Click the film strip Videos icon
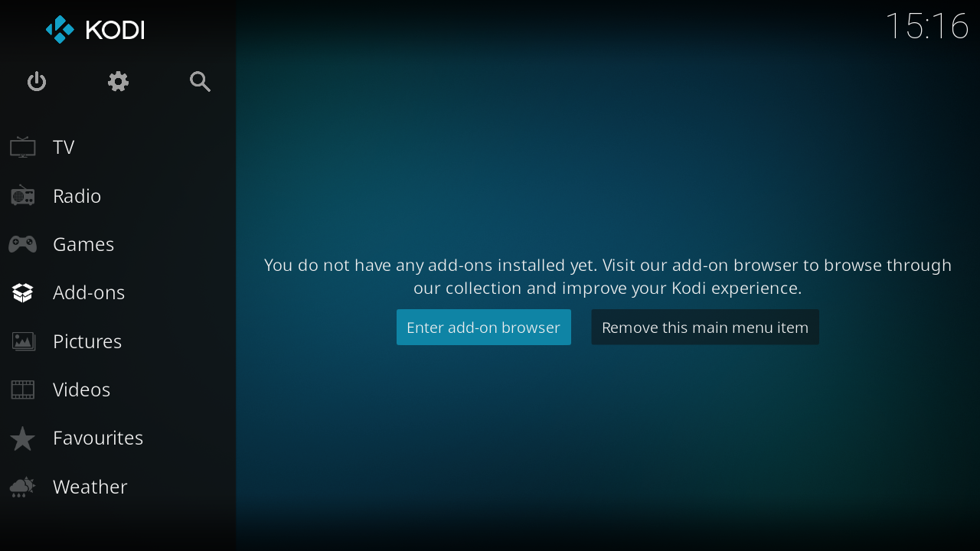The image size is (980, 551). coord(23,390)
